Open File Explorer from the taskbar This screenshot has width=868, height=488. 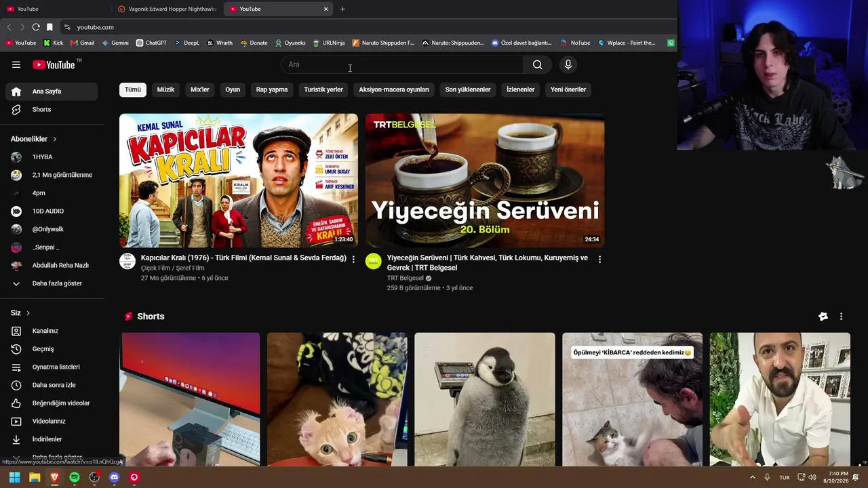[x=35, y=477]
